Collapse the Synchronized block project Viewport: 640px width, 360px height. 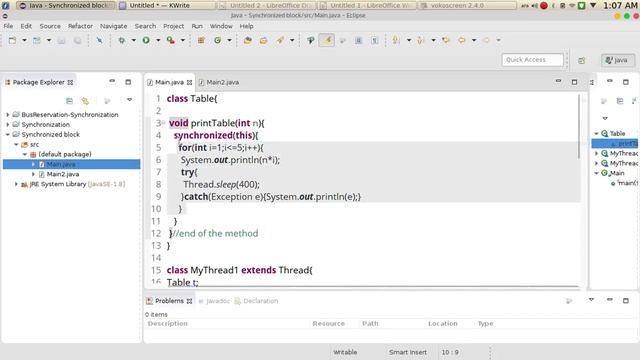(x=8, y=134)
